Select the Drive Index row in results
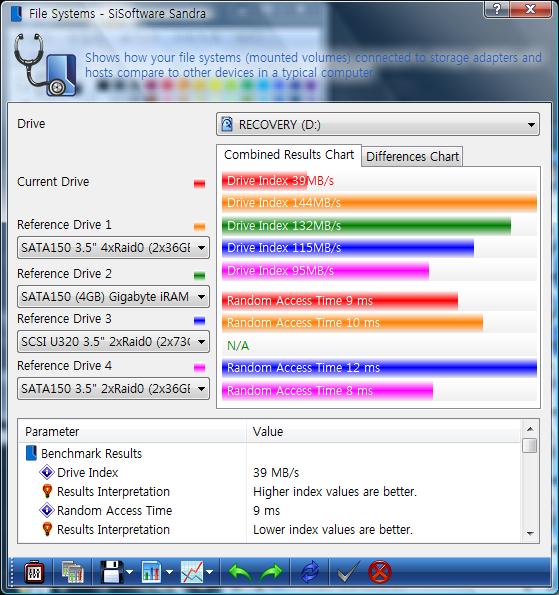This screenshot has width=559, height=595. 269,472
